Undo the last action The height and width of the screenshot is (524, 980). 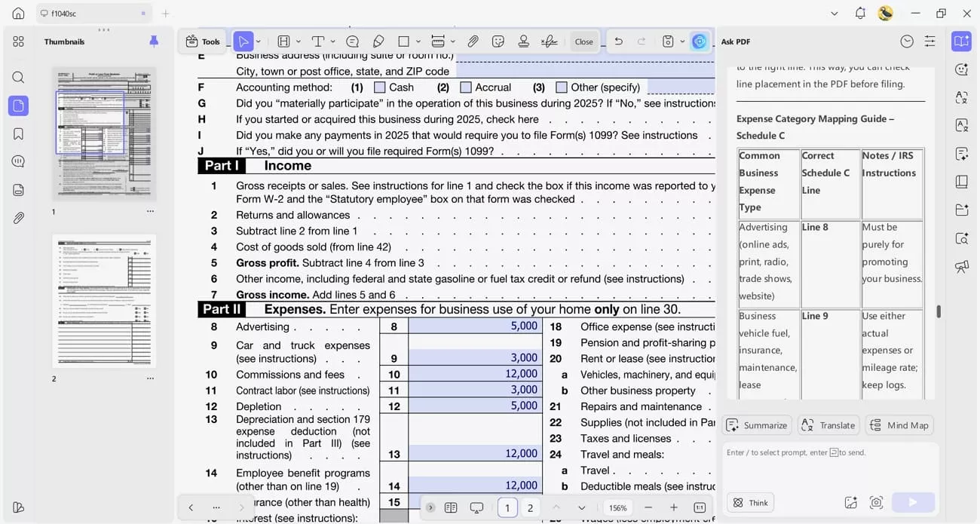[618, 41]
